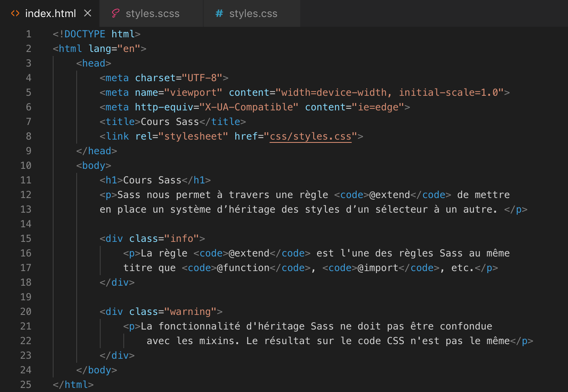Click line number 12 in the gutter
Screen dimensions: 568x392
(x=26, y=194)
